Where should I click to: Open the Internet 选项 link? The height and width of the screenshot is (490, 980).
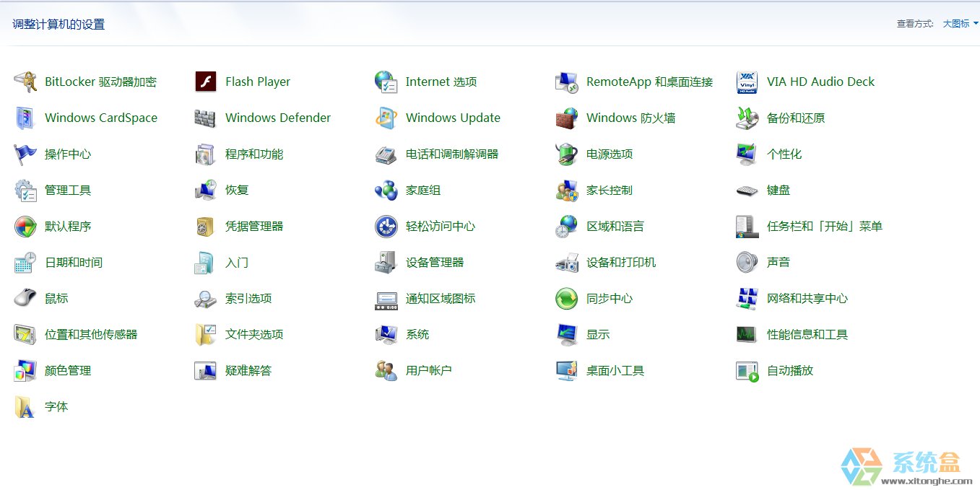(x=441, y=82)
